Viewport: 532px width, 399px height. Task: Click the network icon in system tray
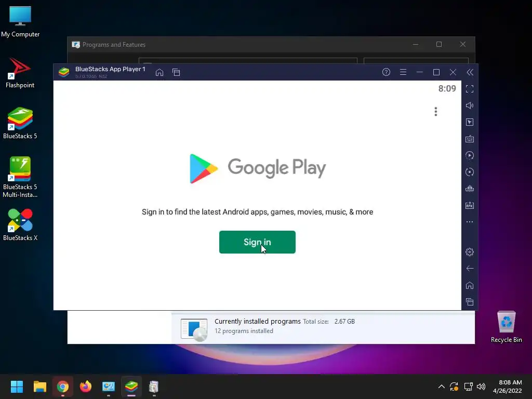pyautogui.click(x=468, y=387)
